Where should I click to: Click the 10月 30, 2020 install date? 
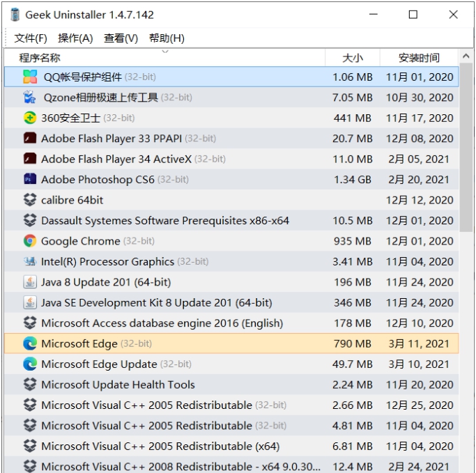tap(420, 98)
